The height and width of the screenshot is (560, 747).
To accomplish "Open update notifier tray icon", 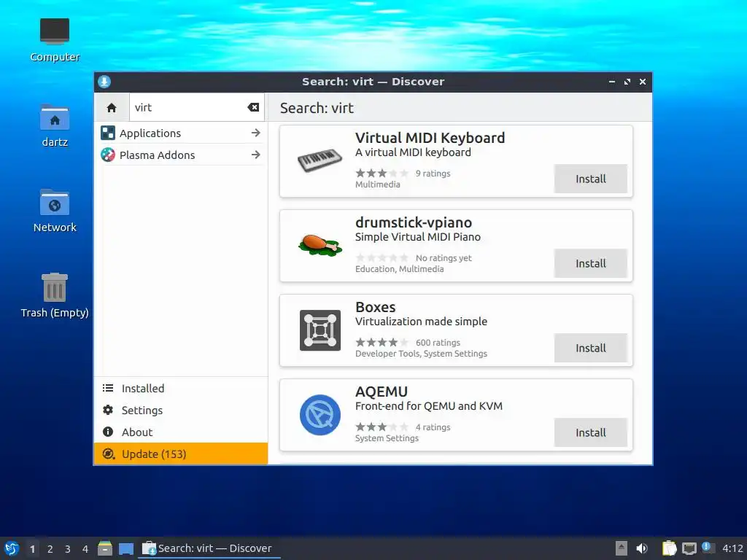I will (708, 548).
